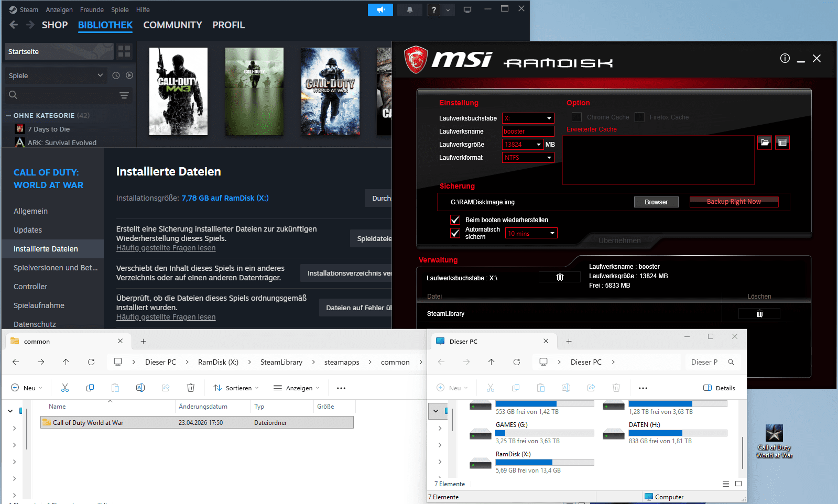Click extended cache remove icon in RAMDisk
Image resolution: width=838 pixels, height=504 pixels.
pyautogui.click(x=782, y=143)
